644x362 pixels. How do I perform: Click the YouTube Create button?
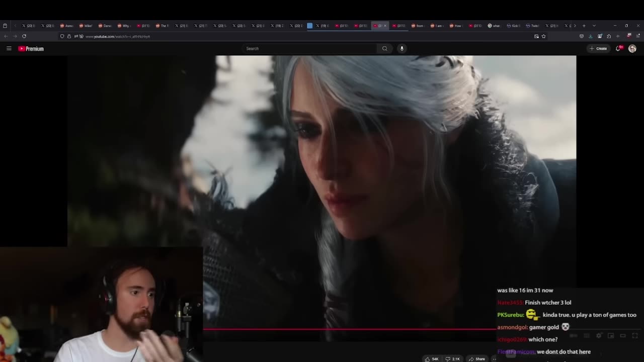pos(599,48)
